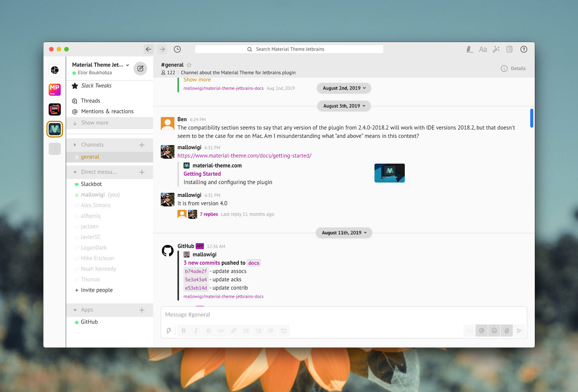View the 7 replies thread
578x392 pixels.
209,214
